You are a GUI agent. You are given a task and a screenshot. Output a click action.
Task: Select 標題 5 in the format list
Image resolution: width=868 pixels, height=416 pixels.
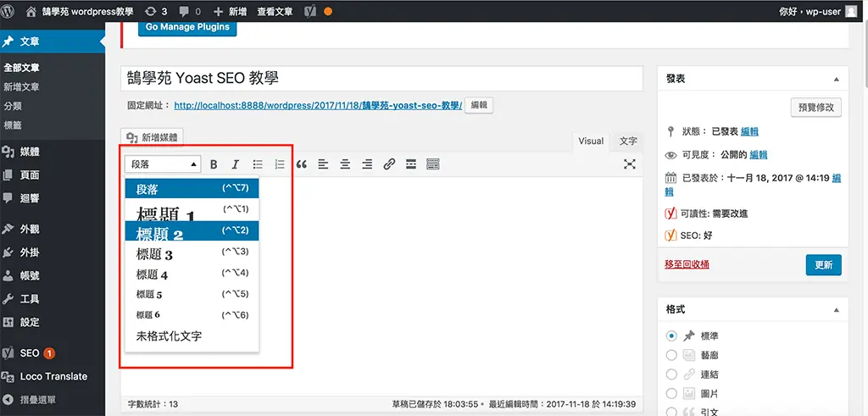[192, 294]
